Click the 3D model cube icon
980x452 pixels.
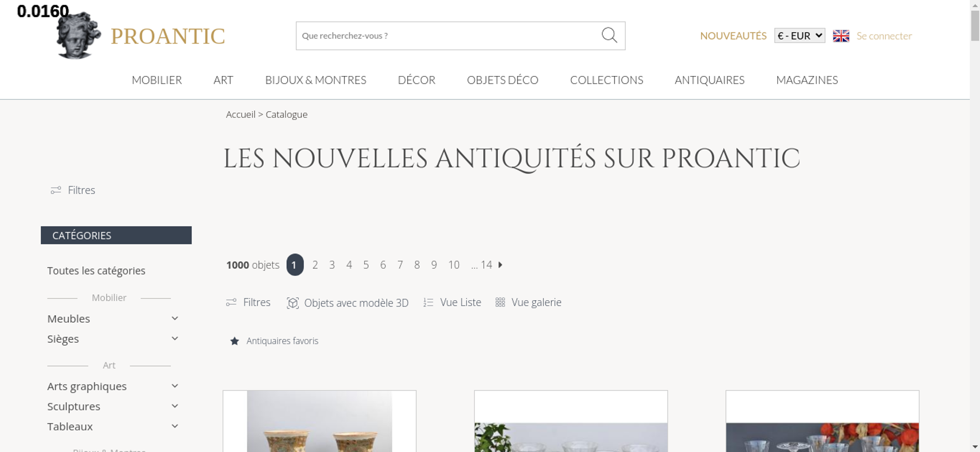click(x=293, y=303)
